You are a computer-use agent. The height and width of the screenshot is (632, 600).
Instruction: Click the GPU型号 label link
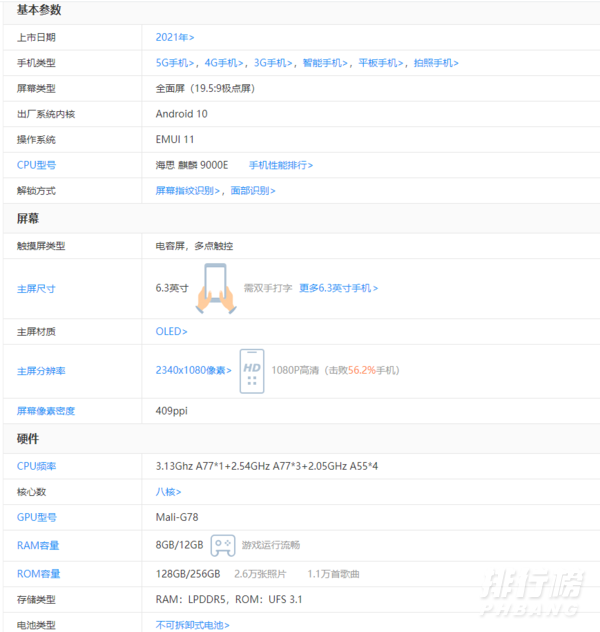point(37,518)
